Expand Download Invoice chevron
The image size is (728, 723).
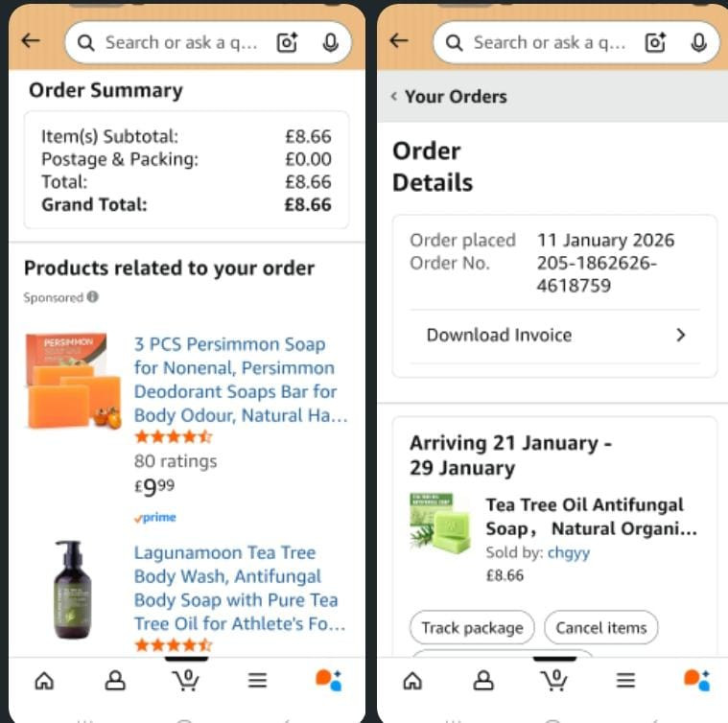point(681,335)
